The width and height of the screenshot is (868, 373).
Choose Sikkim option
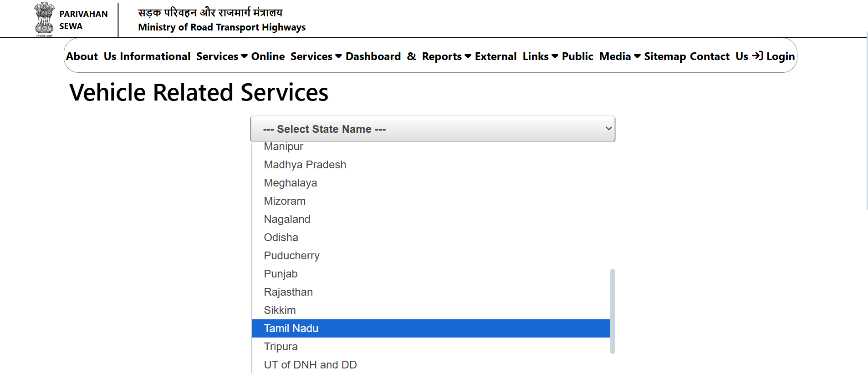[x=431, y=310]
